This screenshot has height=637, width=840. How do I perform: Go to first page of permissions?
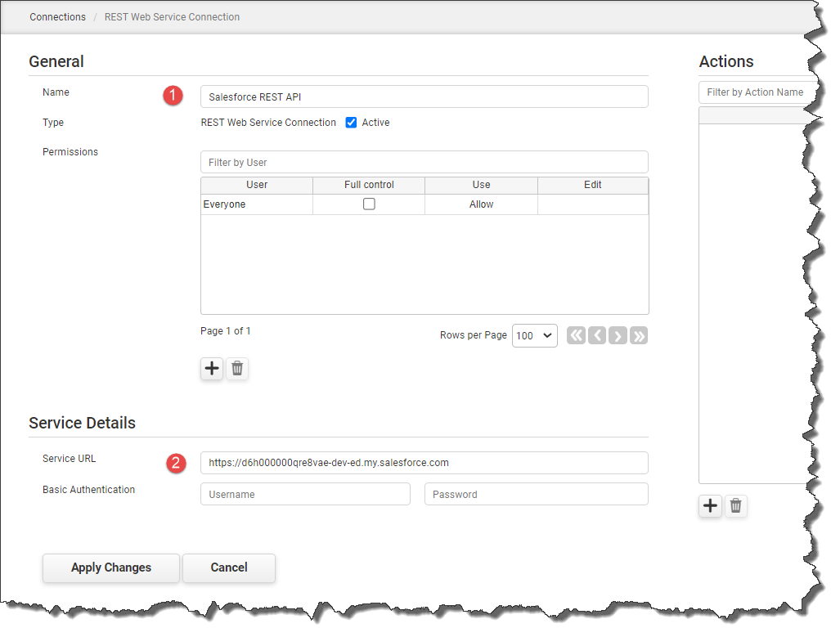tap(576, 336)
